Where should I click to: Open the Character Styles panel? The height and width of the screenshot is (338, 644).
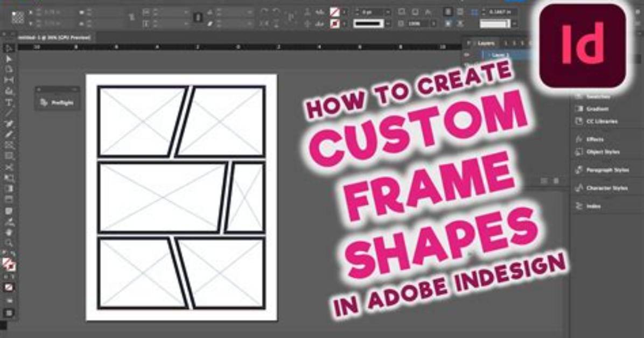click(601, 188)
